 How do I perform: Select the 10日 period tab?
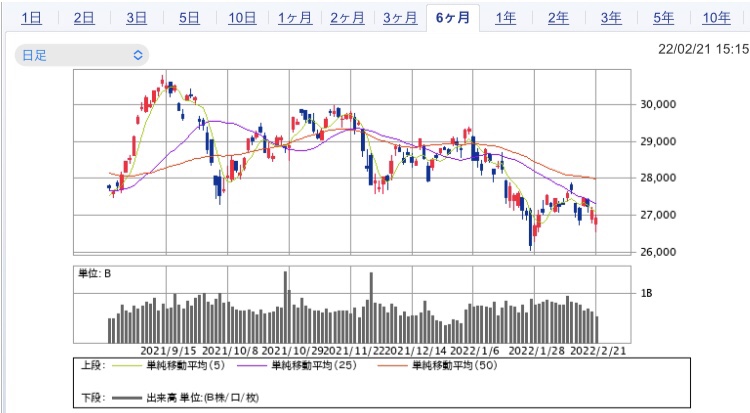(242, 18)
